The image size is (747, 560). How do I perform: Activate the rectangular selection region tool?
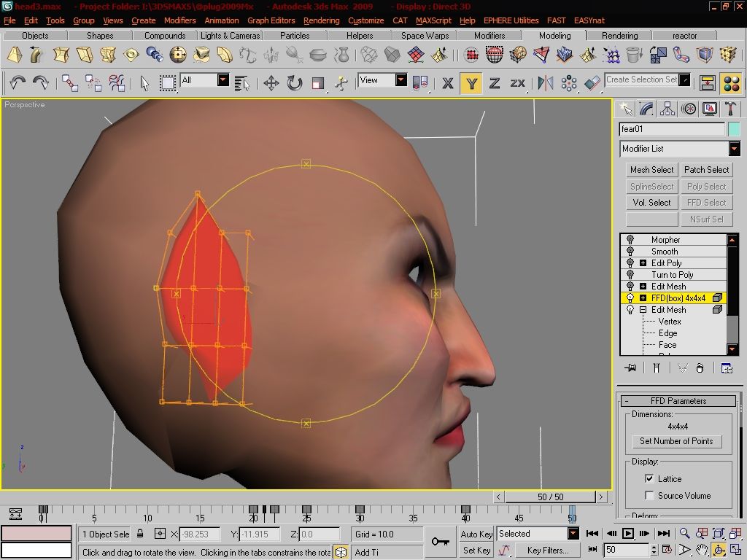click(x=167, y=83)
